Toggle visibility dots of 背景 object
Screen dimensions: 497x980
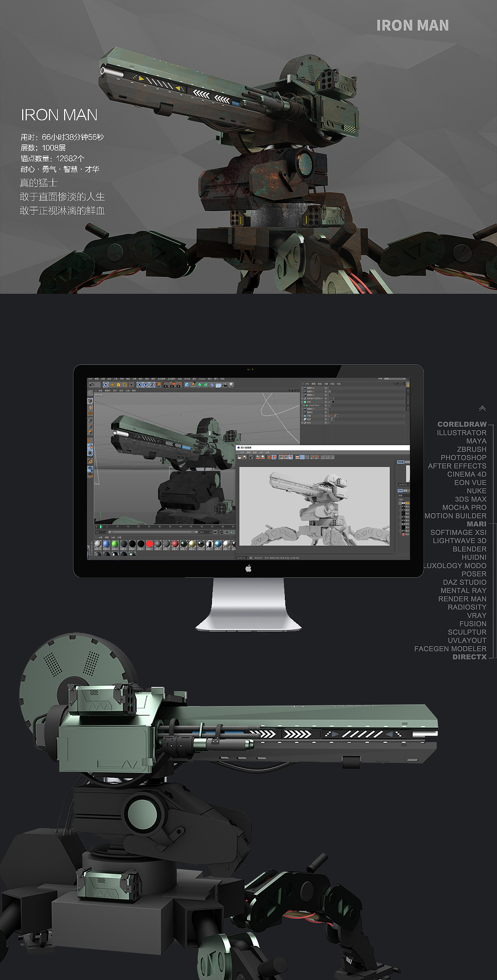[328, 419]
